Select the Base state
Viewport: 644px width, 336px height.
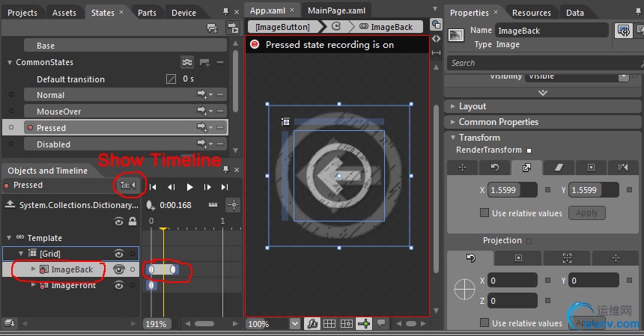(125, 46)
